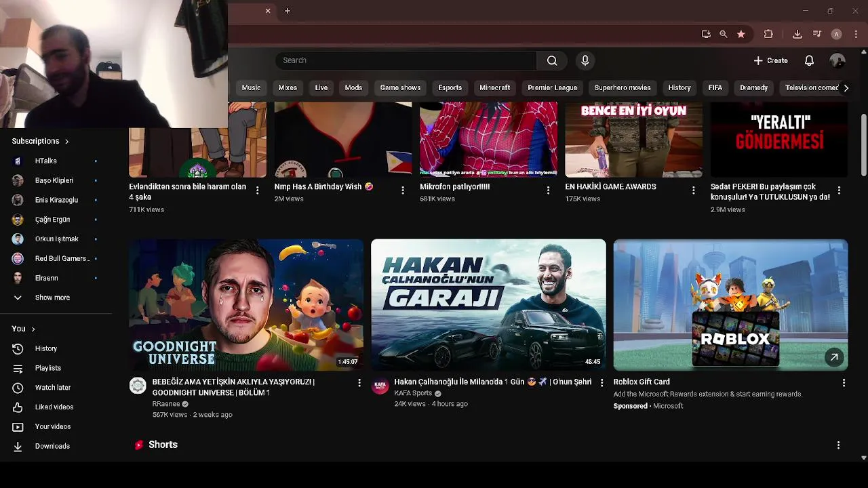The image size is (868, 488).
Task: Open browser downloads icon
Action: coord(797,34)
